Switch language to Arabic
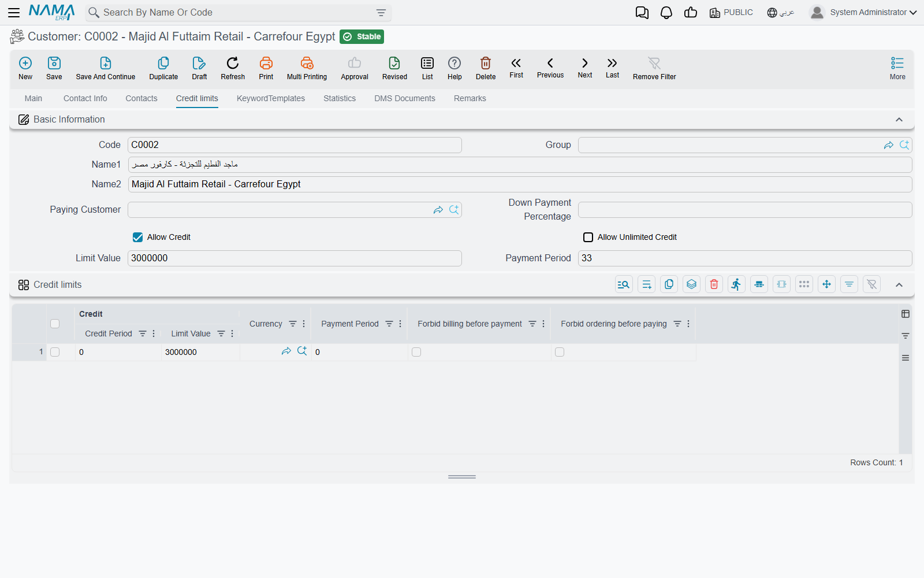 (781, 13)
